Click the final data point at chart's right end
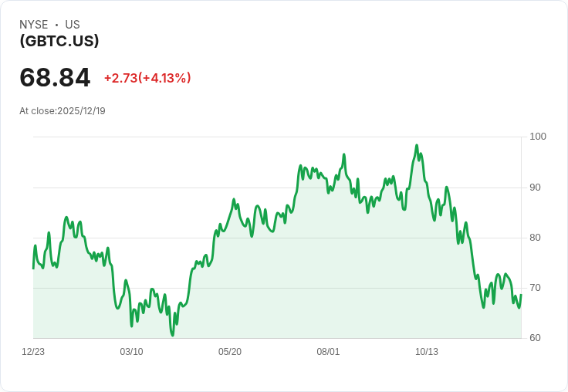The height and width of the screenshot is (392, 568). [521, 295]
